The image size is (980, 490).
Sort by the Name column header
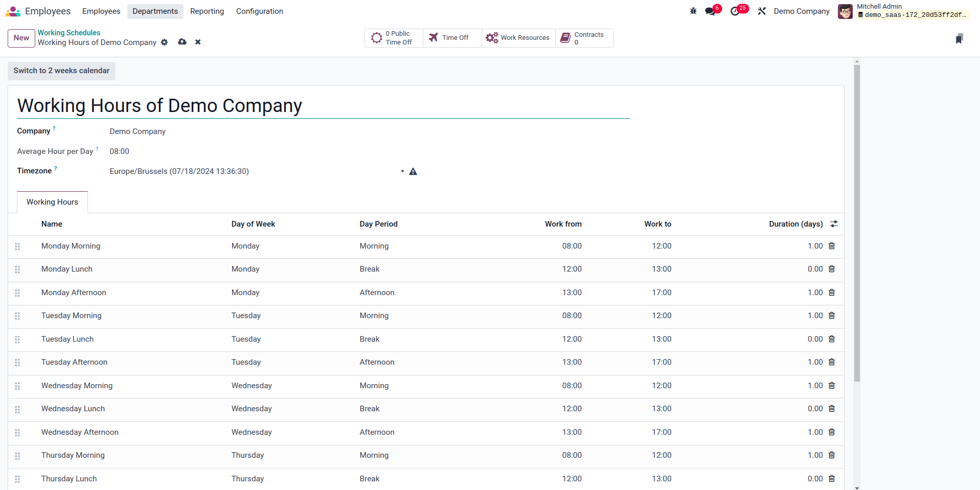point(52,224)
